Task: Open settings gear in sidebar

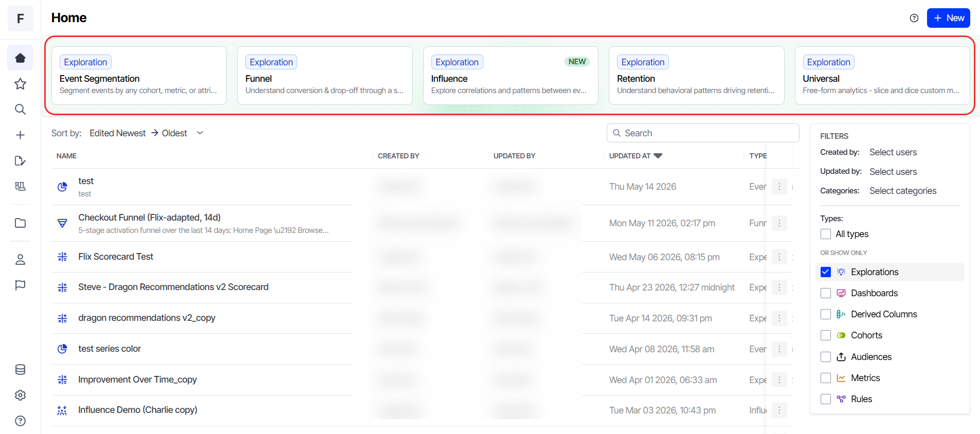Action: pos(20,395)
